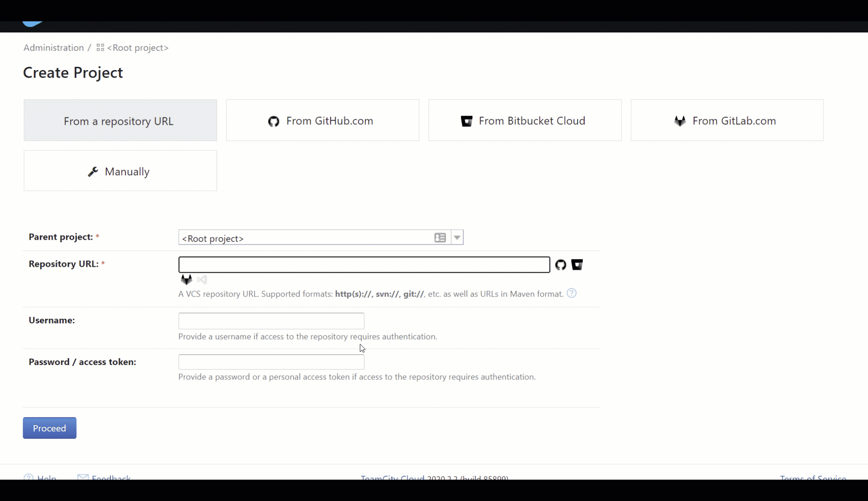Expand the Parent project dropdown arrow
The width and height of the screenshot is (868, 501).
457,238
